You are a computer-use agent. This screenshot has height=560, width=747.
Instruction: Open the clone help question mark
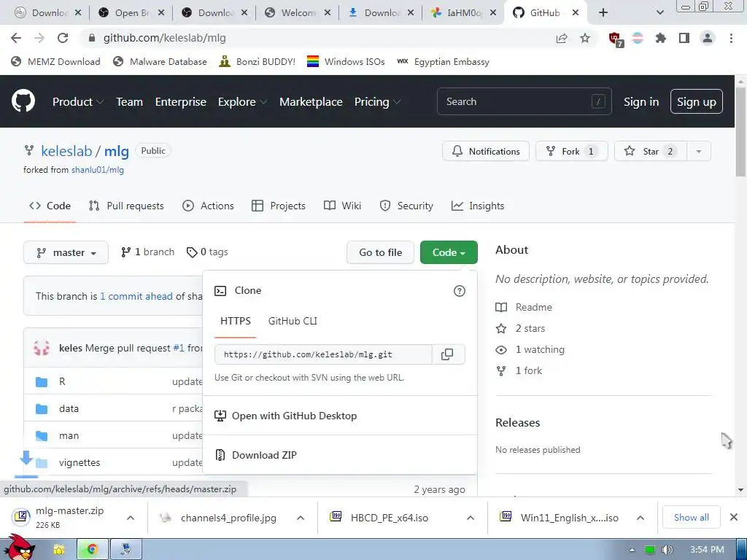click(460, 291)
